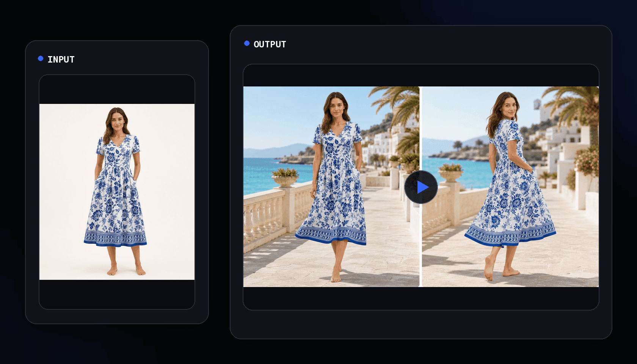Open the input dress photo

point(117,192)
